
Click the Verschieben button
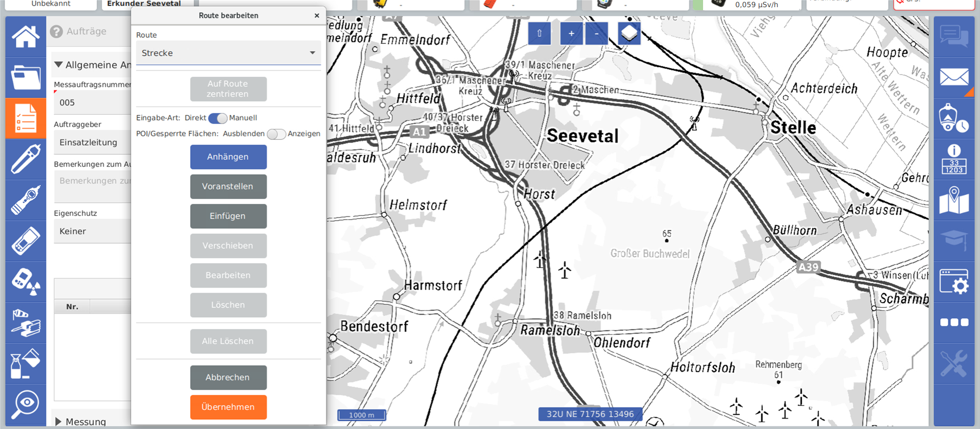point(228,246)
